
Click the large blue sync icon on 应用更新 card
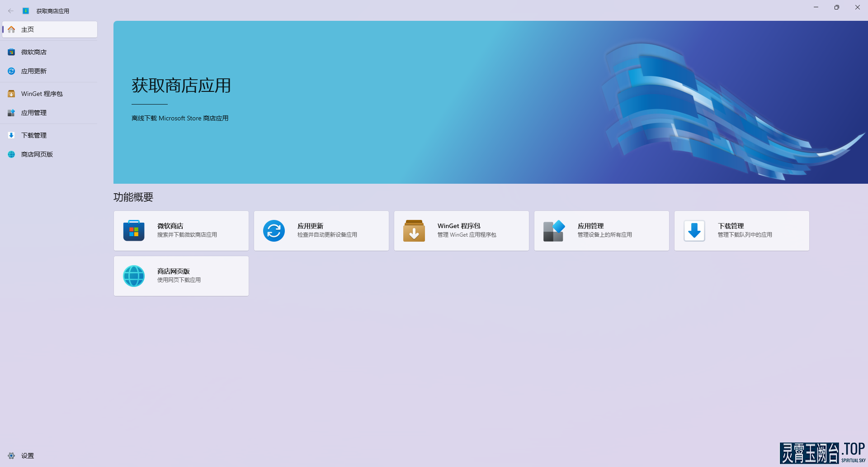[274, 231]
